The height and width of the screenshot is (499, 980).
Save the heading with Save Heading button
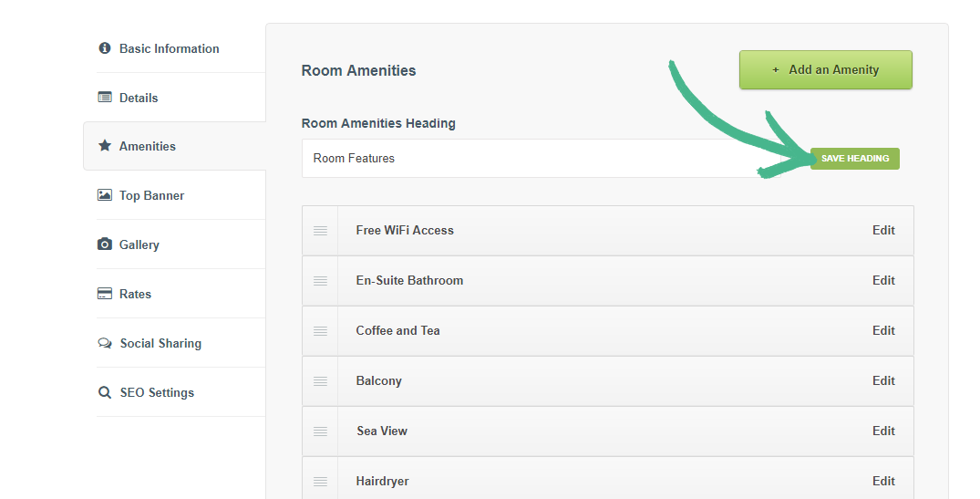[854, 159]
